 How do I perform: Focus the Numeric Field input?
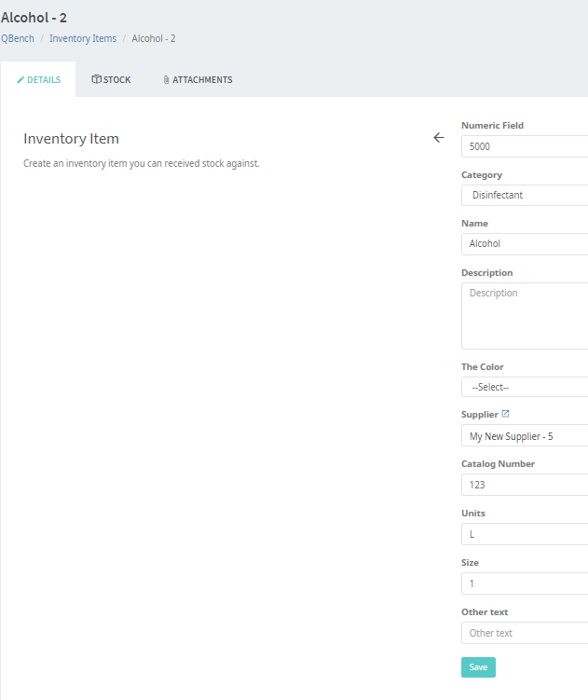(525, 146)
